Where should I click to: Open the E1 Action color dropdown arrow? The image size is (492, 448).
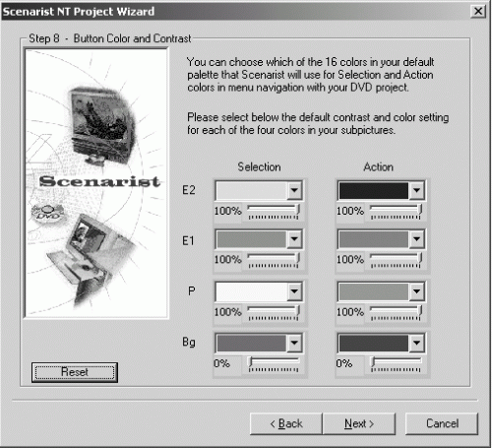tap(416, 239)
